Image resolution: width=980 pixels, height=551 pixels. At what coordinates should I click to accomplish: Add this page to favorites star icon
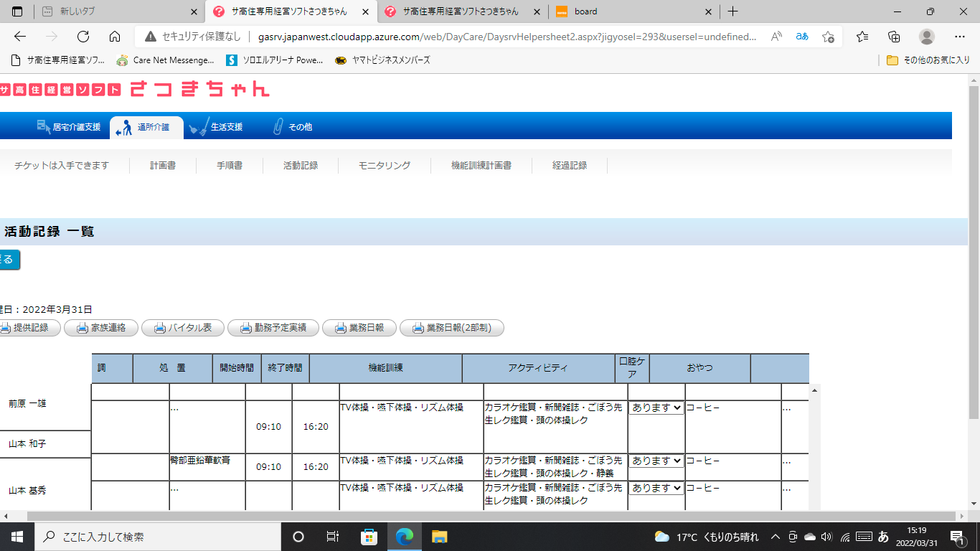828,37
